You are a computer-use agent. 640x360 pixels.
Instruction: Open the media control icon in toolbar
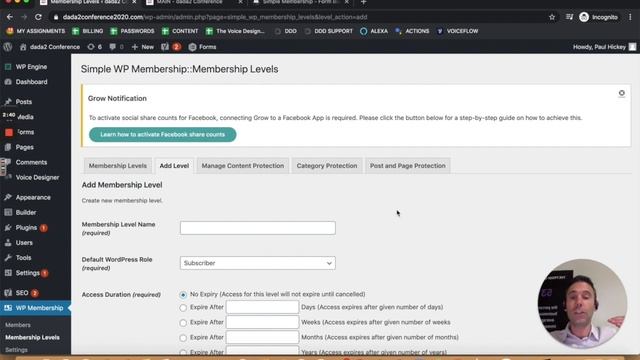click(569, 17)
